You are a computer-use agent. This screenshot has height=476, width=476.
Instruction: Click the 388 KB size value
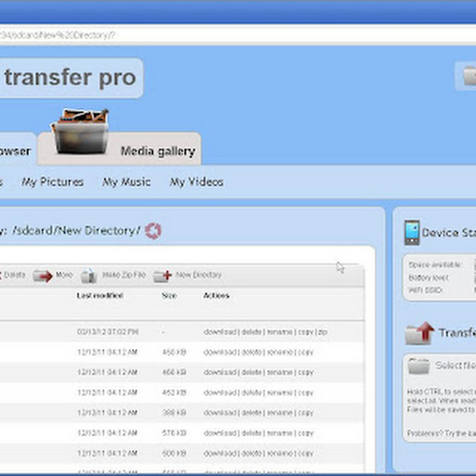coord(174,413)
